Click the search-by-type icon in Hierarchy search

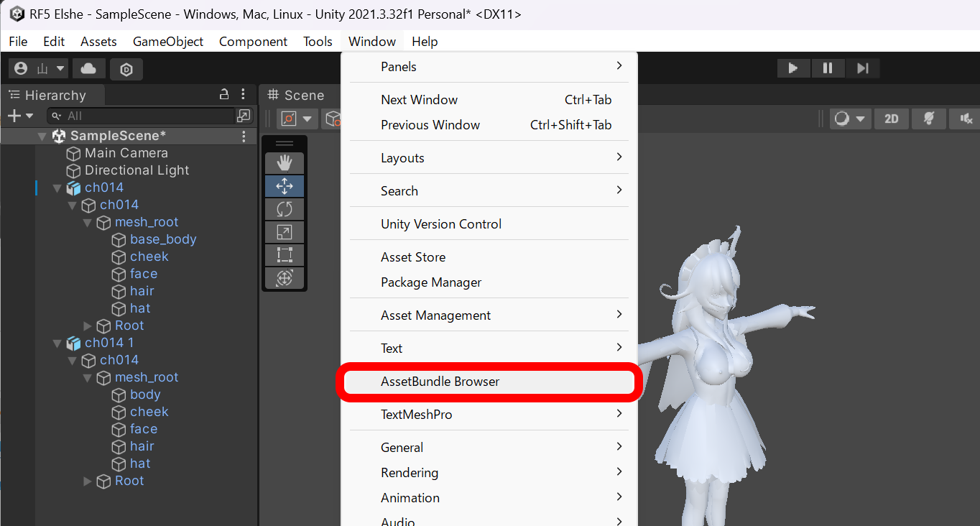click(x=244, y=116)
